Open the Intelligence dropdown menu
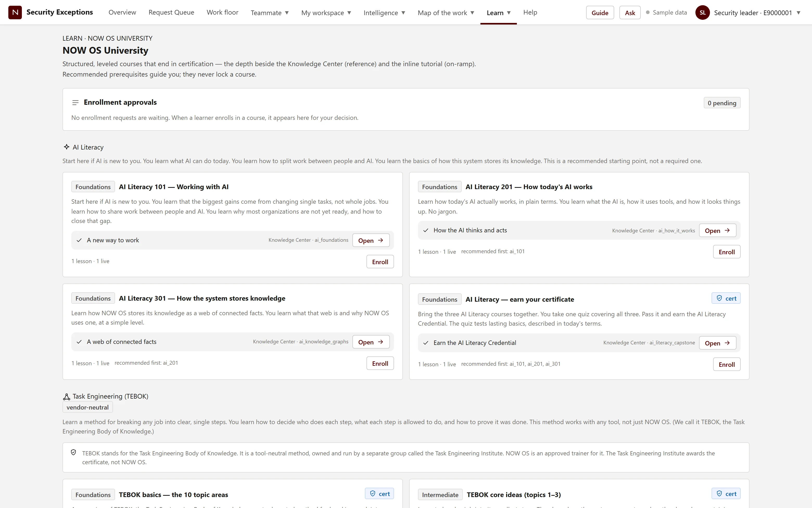The height and width of the screenshot is (508, 812). coord(384,13)
